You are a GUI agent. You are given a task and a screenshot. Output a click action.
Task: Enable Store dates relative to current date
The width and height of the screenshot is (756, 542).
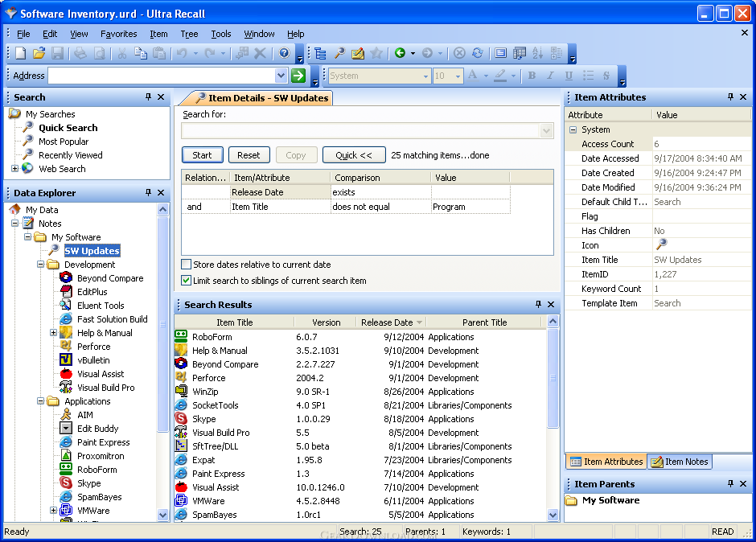click(x=186, y=265)
